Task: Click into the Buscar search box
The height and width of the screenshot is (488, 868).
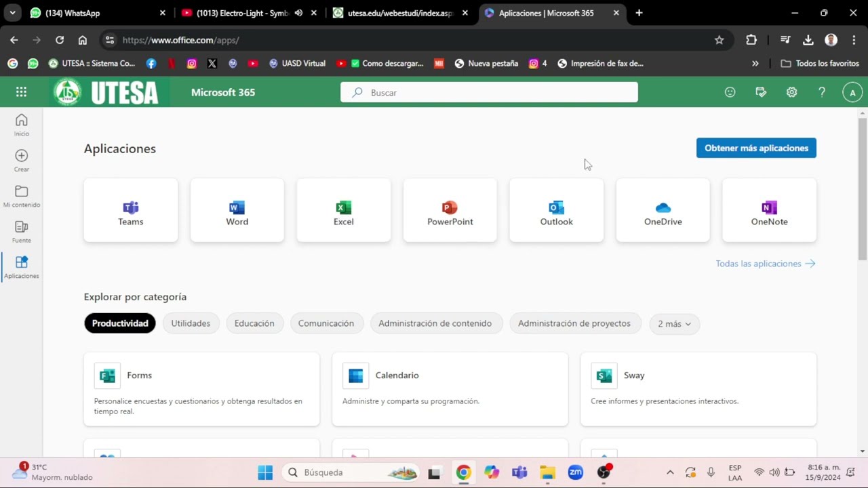Action: (489, 92)
